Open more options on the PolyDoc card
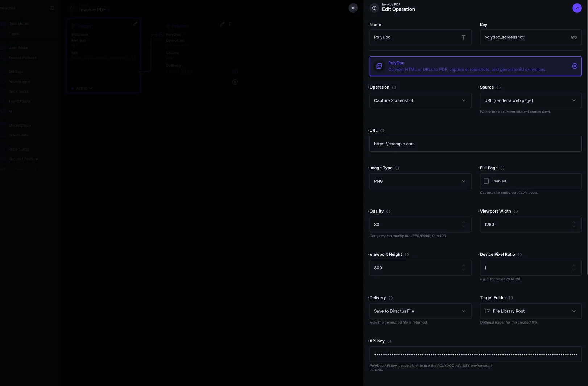The width and height of the screenshot is (588, 386). coord(230,24)
